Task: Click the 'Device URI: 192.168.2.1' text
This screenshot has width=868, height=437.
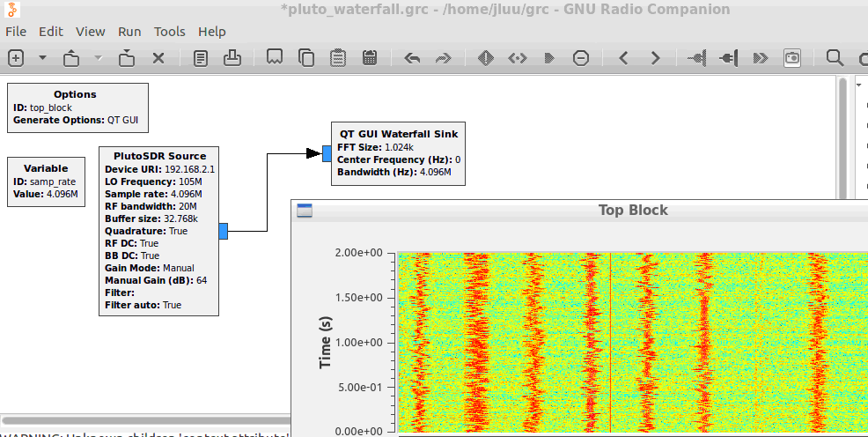Action: pyautogui.click(x=159, y=169)
